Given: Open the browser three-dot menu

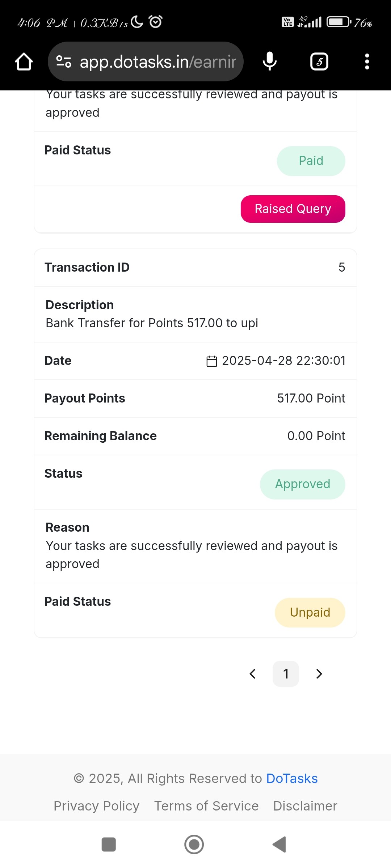Looking at the screenshot, I should (x=367, y=62).
